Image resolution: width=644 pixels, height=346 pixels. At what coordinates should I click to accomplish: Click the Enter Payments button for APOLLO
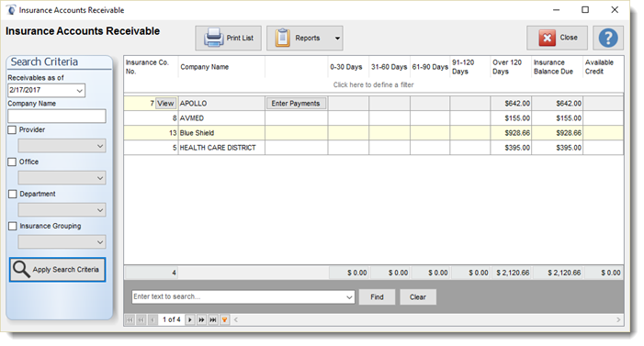tap(296, 104)
